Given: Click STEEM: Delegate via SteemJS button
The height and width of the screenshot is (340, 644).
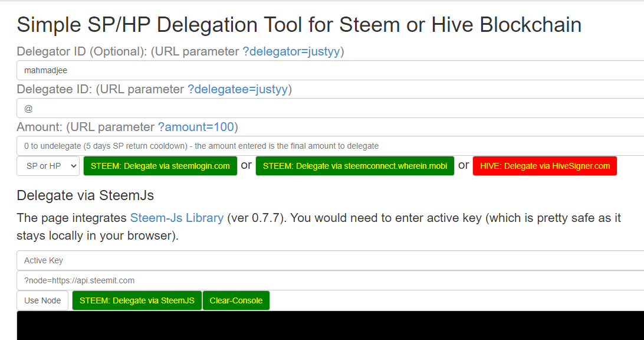Looking at the screenshot, I should point(137,300).
